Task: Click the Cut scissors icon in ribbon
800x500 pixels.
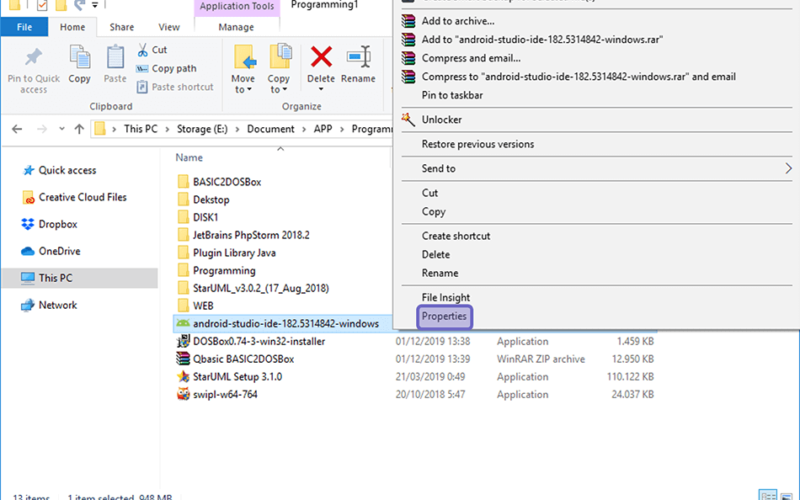Action: (142, 50)
